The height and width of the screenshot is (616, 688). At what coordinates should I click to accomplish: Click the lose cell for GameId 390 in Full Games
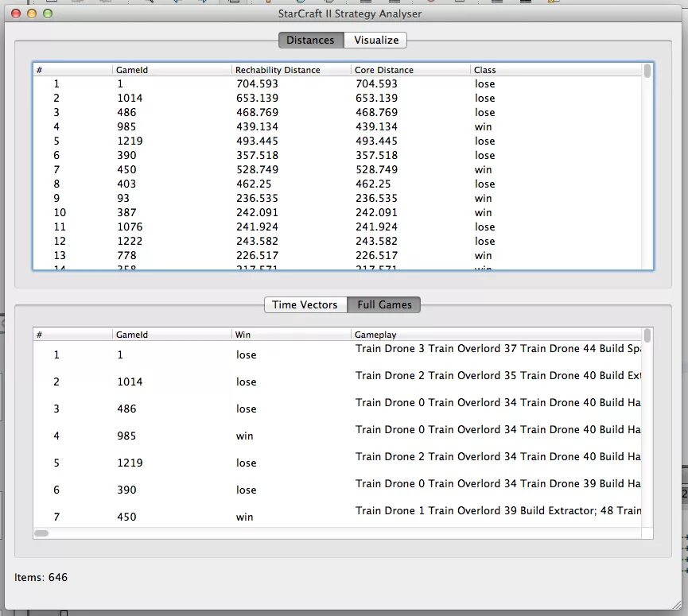click(x=246, y=490)
